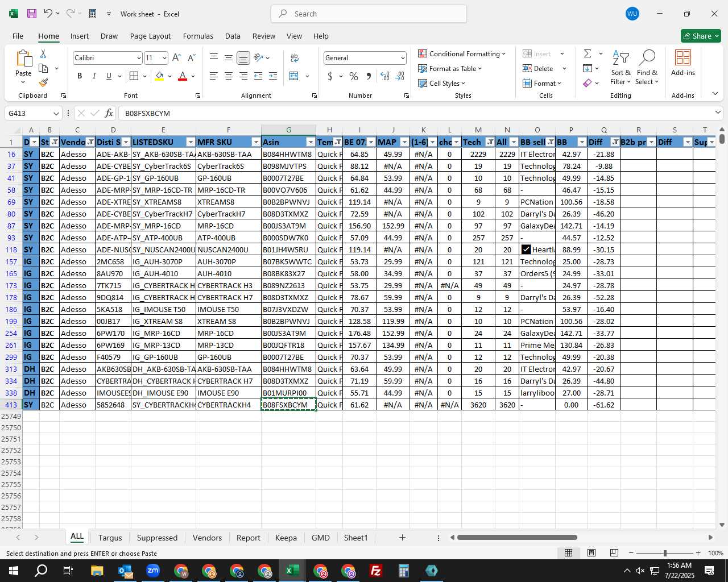Switch to the Formulas ribbon tab
Screen dimensions: 728x582
pos(198,36)
